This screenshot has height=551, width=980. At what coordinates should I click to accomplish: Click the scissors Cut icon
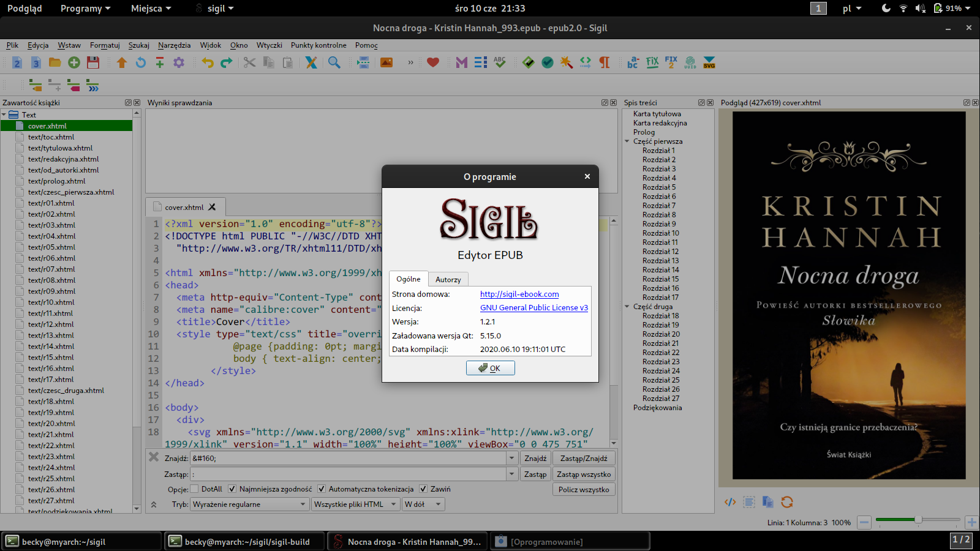[x=249, y=62]
